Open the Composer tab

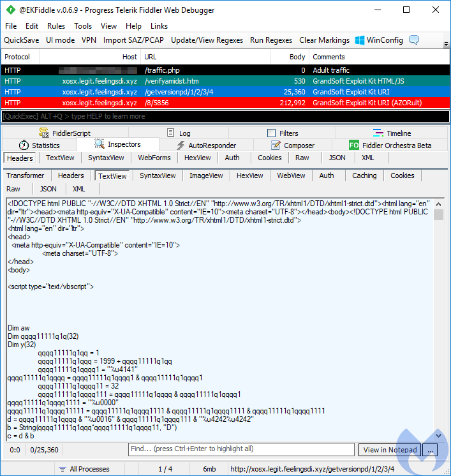pyautogui.click(x=293, y=145)
